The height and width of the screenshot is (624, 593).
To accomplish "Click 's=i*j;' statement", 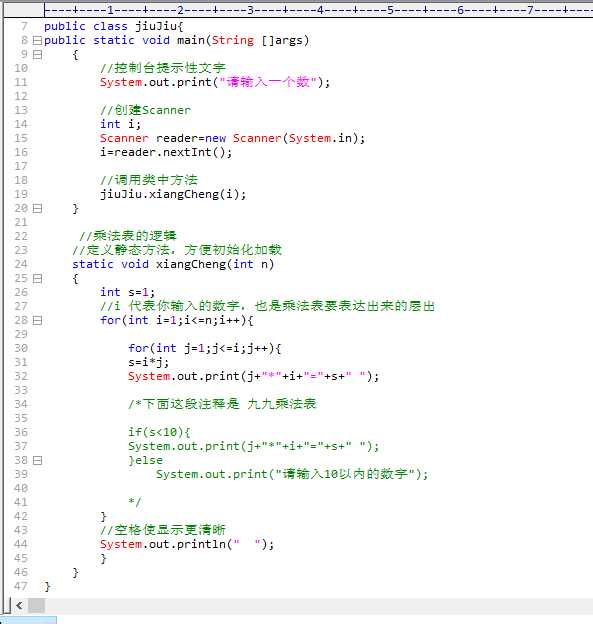I will 148,362.
